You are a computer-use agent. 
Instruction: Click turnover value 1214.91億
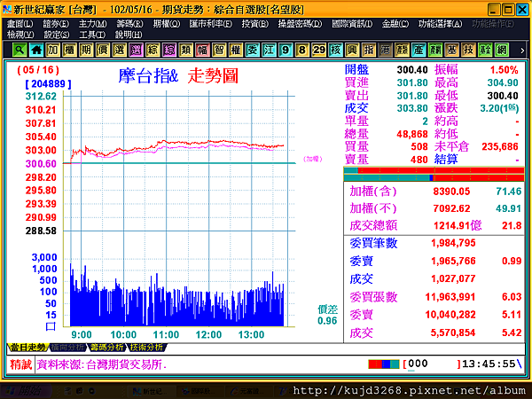pos(458,225)
